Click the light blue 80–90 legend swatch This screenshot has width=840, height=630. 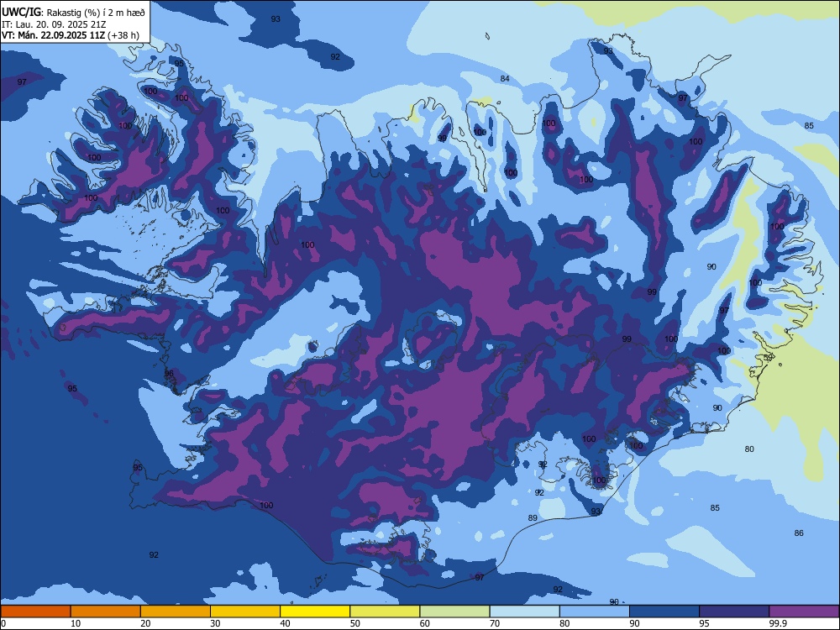click(595, 612)
